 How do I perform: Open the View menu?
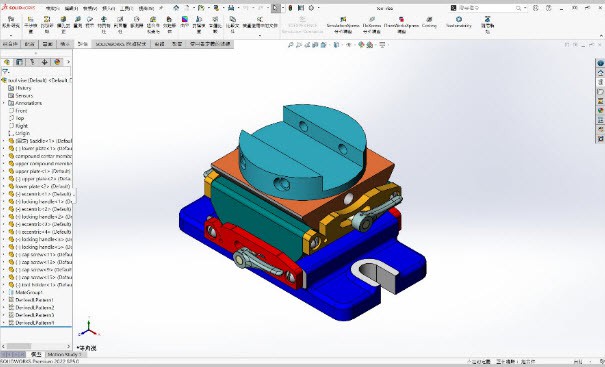coord(90,8)
